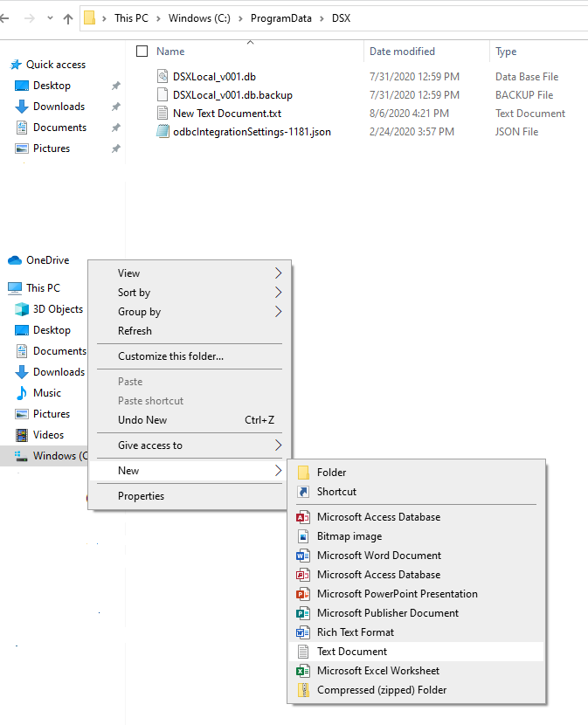Sort by the Name column header
Image resolution: width=588 pixels, height=725 pixels.
point(170,52)
